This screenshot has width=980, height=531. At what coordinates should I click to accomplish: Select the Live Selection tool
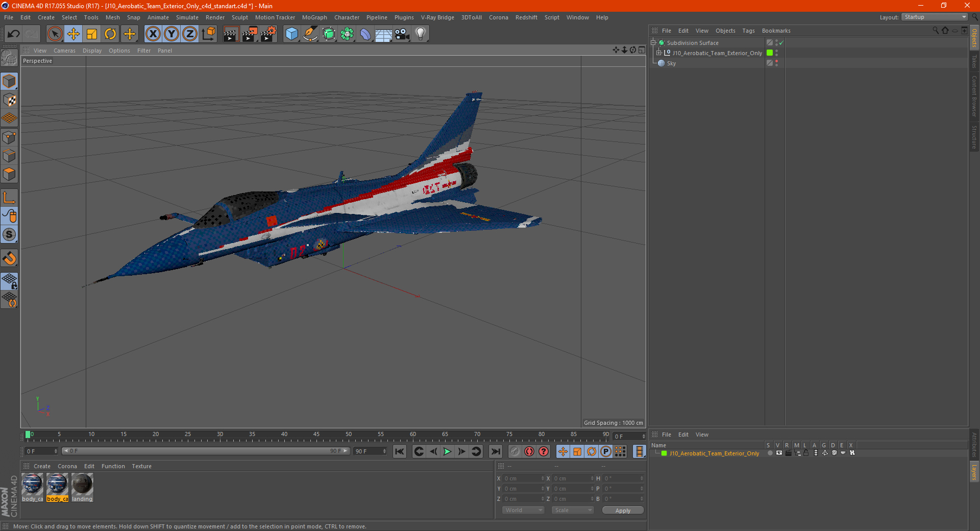pyautogui.click(x=55, y=34)
